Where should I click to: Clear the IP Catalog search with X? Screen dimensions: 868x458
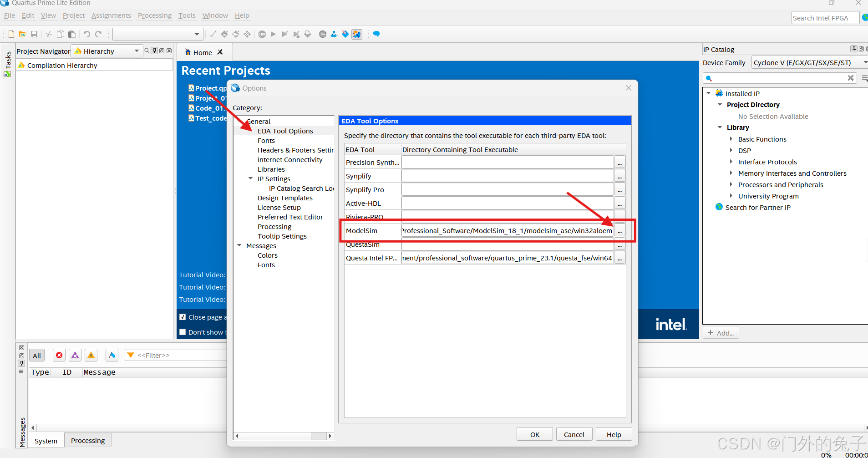coord(850,78)
